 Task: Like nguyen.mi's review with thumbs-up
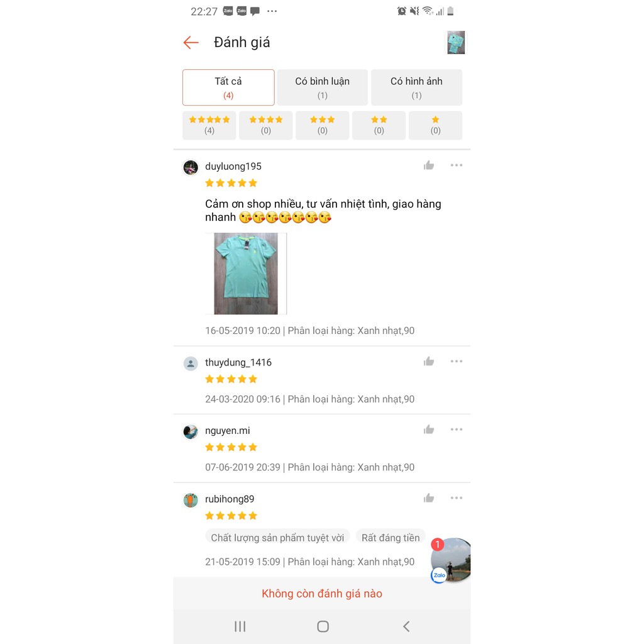click(429, 430)
